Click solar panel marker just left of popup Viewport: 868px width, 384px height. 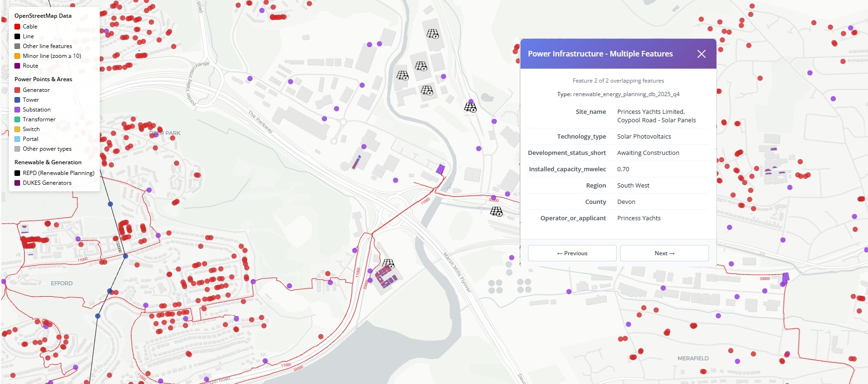[496, 212]
